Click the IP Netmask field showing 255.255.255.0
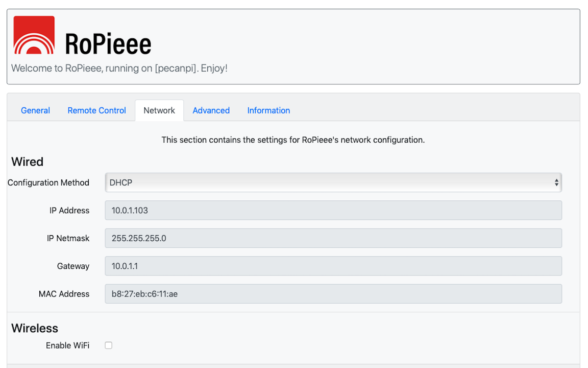This screenshot has width=588, height=368. (x=333, y=238)
